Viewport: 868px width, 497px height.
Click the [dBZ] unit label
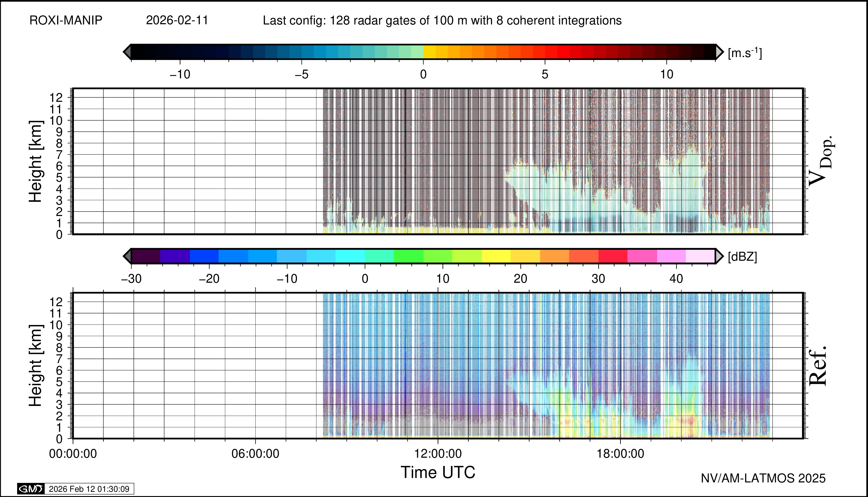[x=742, y=257]
